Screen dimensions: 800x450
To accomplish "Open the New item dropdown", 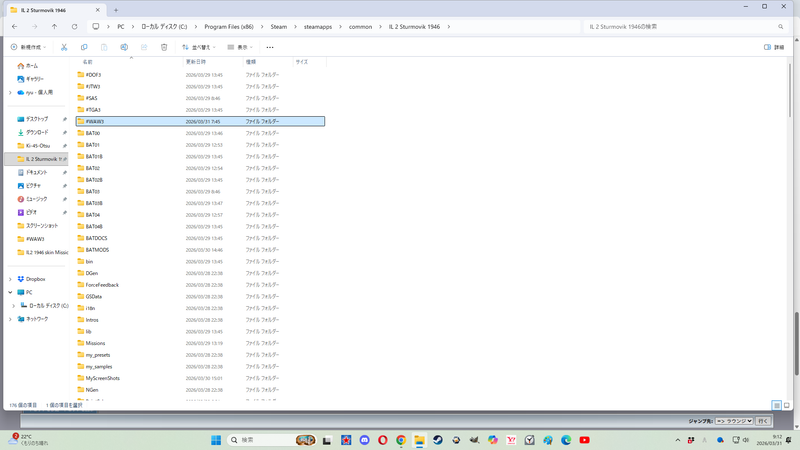I will [x=29, y=47].
